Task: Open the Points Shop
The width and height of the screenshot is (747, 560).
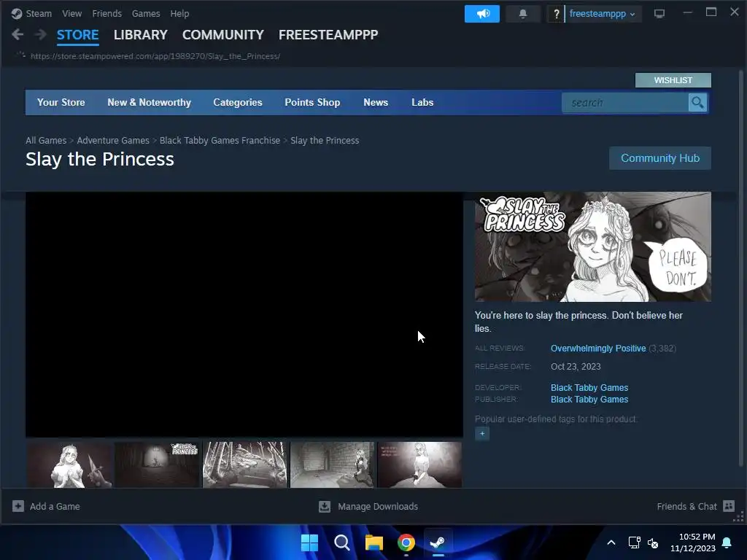Action: tap(312, 102)
